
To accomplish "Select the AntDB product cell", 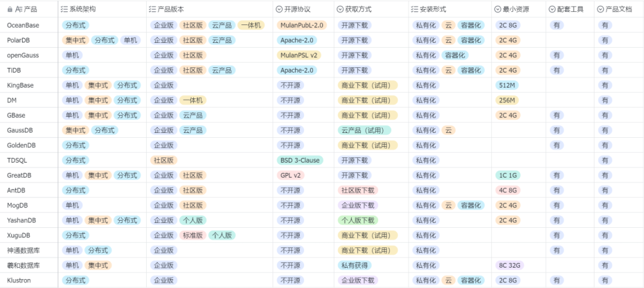I will [29, 190].
